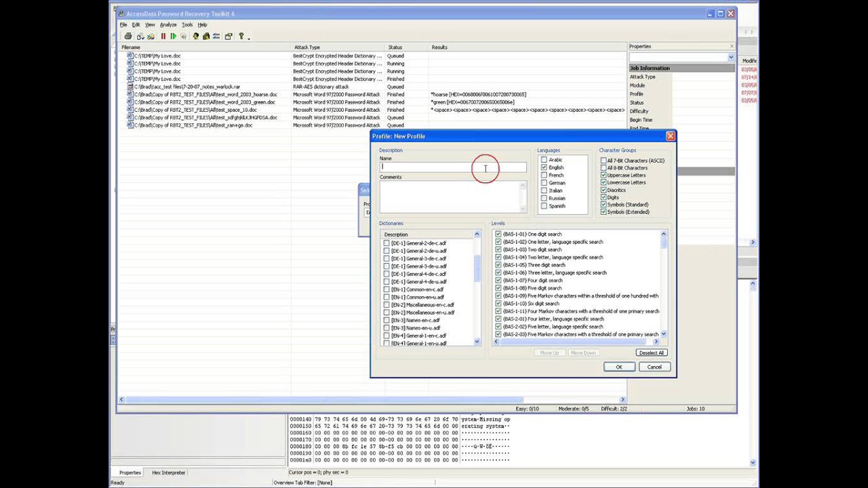
Task: Click the red Pause jobs toolbar icon
Action: pyautogui.click(x=163, y=36)
